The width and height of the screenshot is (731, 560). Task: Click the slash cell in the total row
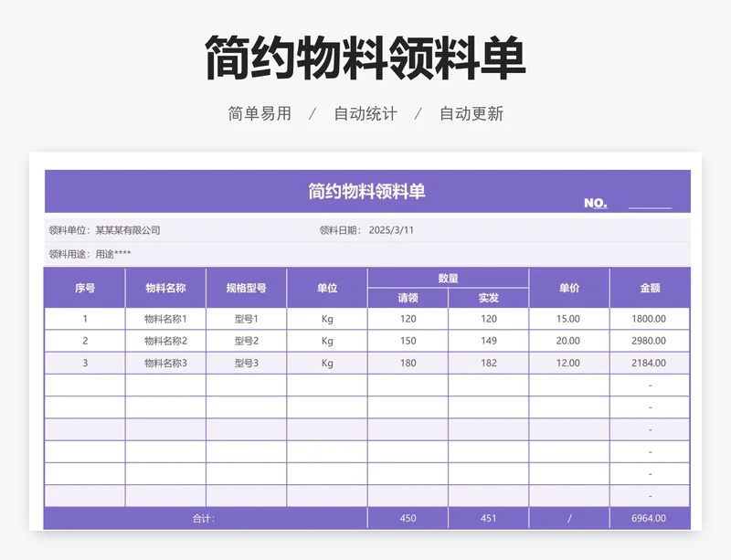pos(569,519)
